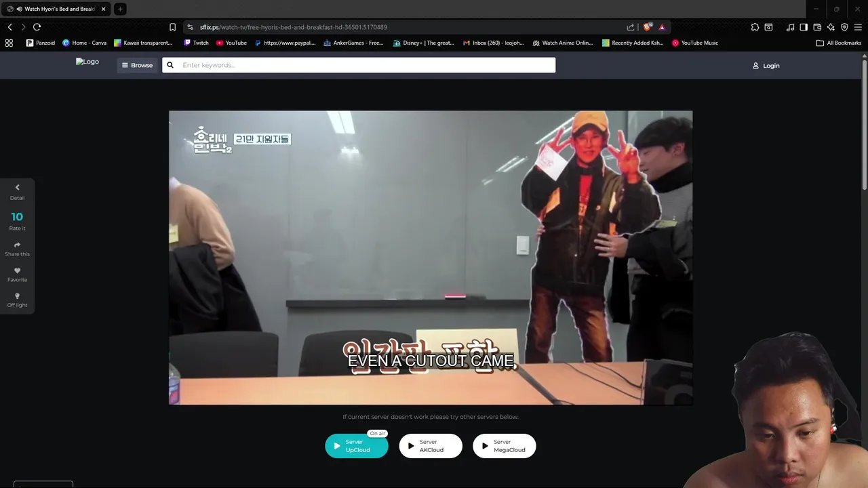
Task: Open Leo AI sparkle icon
Action: [x=831, y=27]
